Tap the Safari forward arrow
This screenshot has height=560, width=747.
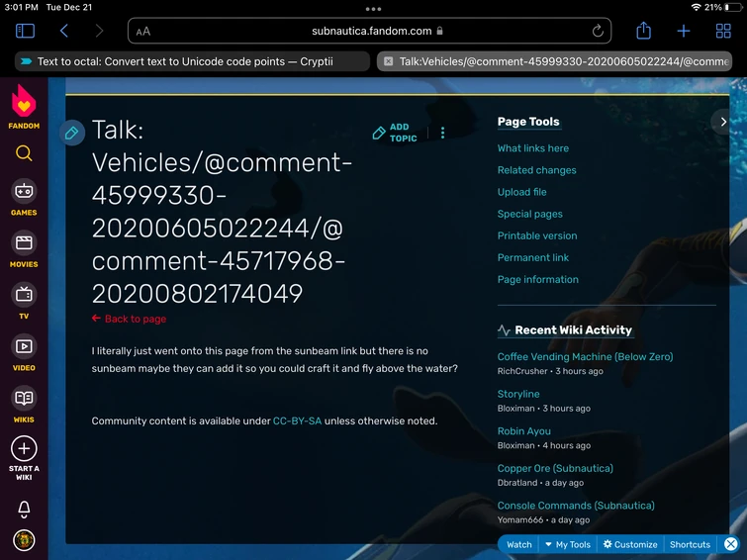tap(99, 31)
